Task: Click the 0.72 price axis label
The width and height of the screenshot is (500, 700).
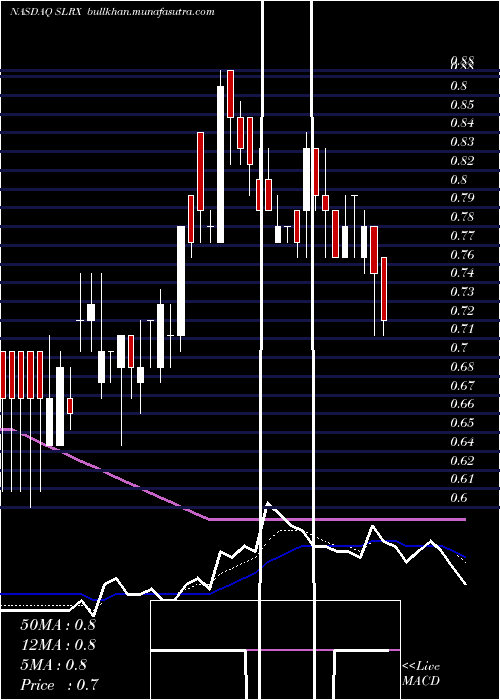Action: (x=462, y=310)
